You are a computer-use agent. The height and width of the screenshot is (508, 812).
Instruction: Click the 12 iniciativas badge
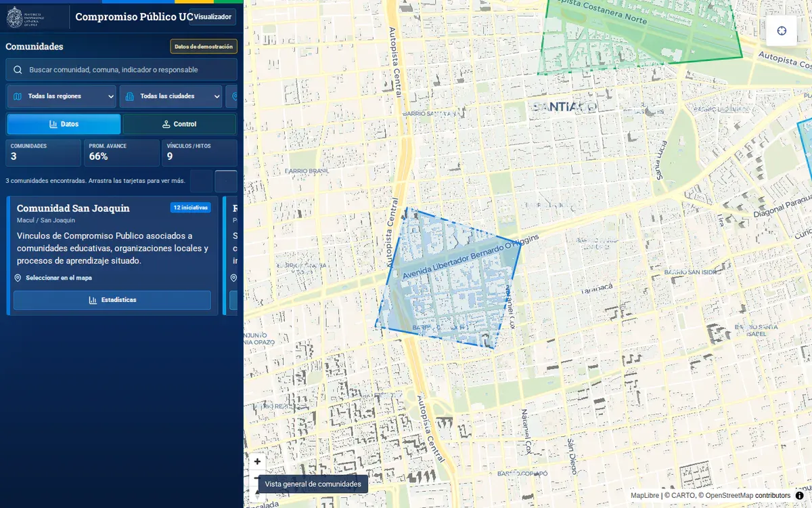coord(190,207)
